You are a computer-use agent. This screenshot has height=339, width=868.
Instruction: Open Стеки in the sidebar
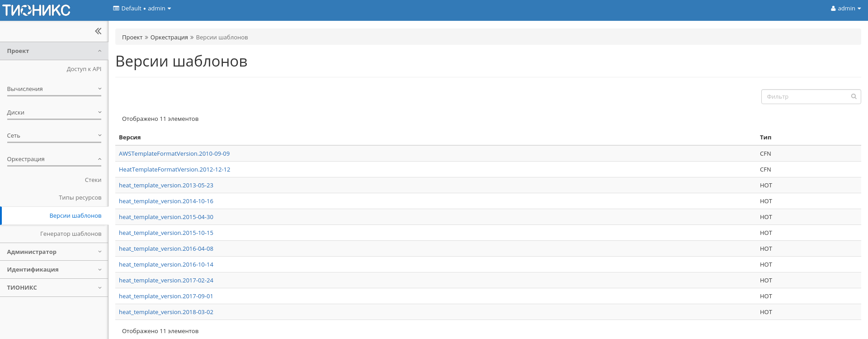click(x=93, y=180)
